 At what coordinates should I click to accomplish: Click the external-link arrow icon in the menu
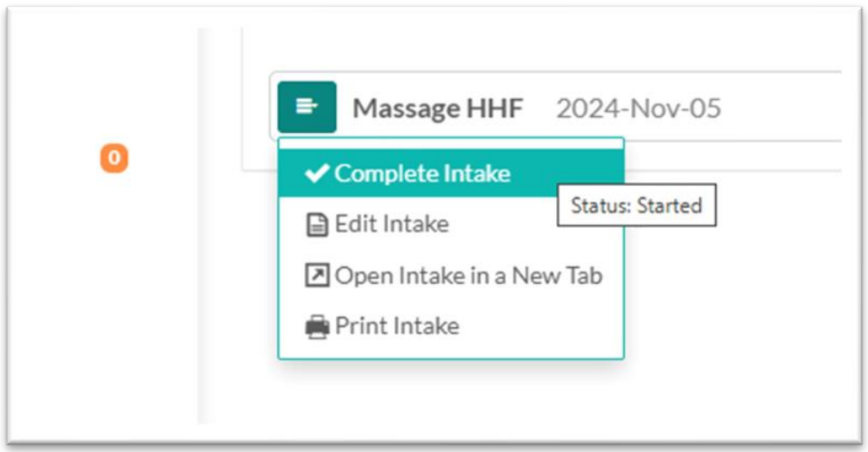(316, 276)
